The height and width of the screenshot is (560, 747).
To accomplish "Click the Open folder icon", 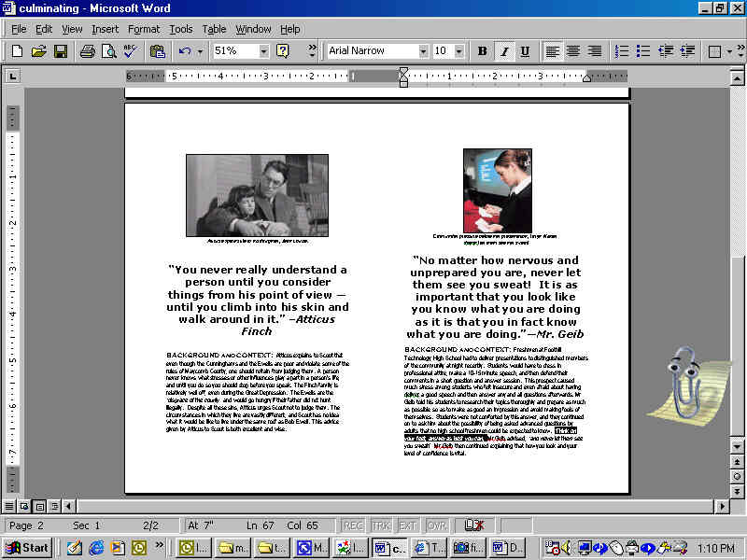I will coord(38,51).
